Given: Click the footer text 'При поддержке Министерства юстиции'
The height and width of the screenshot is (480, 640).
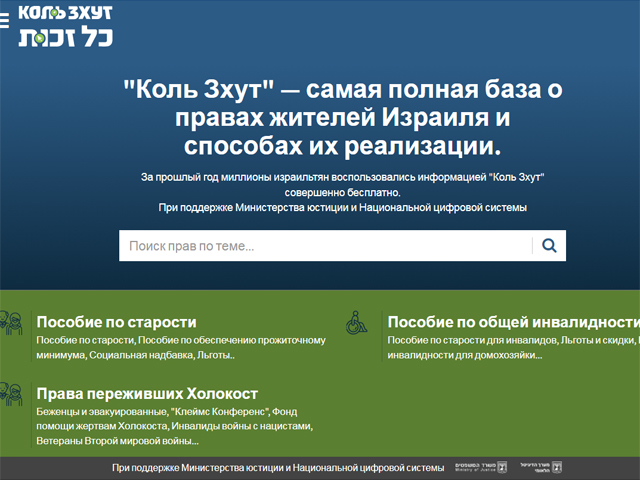Looking at the screenshot, I should [278, 468].
